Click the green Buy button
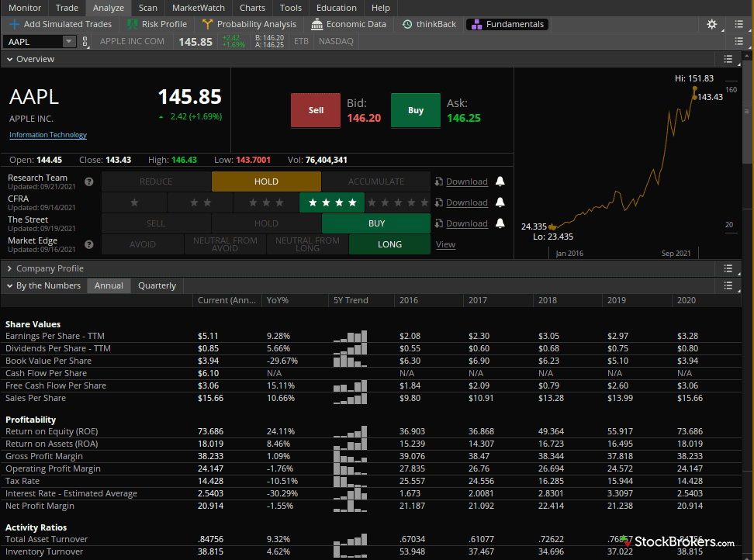754x560 pixels. coord(416,110)
